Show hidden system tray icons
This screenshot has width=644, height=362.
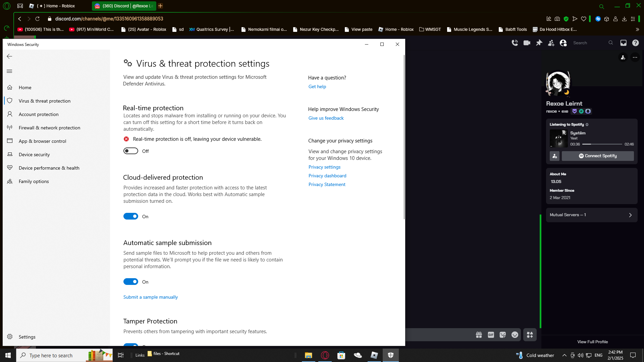click(x=564, y=355)
